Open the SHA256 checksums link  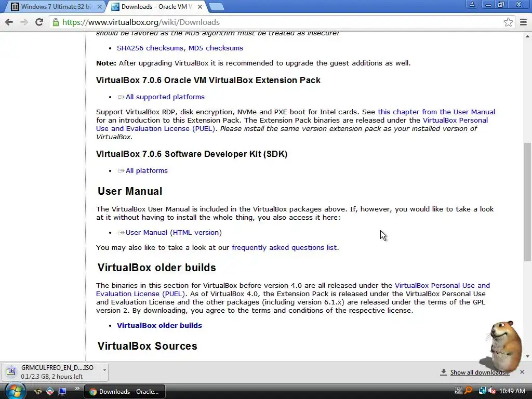point(150,48)
